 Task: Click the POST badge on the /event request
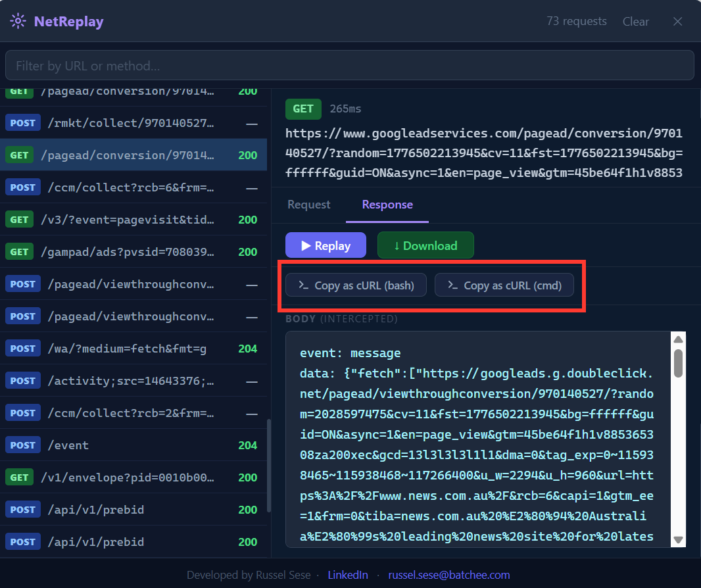(x=22, y=445)
